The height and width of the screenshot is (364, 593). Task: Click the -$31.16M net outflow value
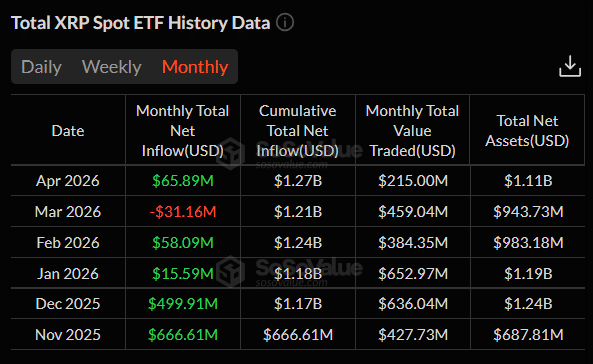[x=183, y=212]
